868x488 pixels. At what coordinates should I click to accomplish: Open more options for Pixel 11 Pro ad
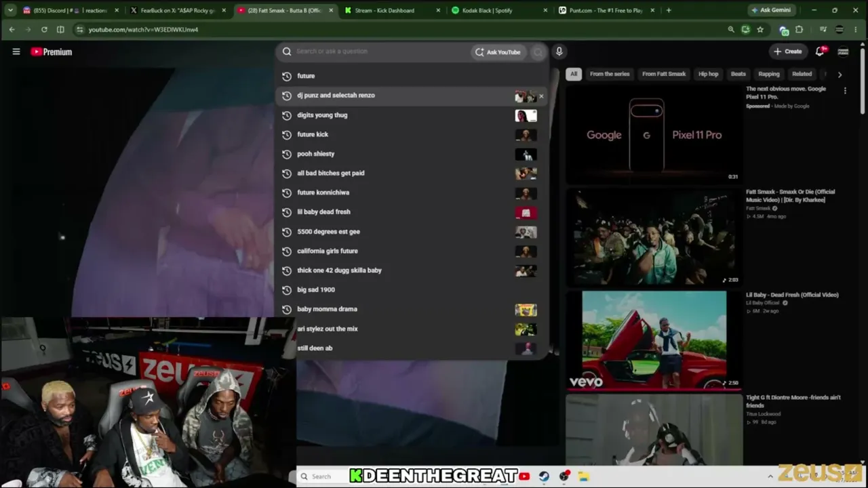[845, 91]
